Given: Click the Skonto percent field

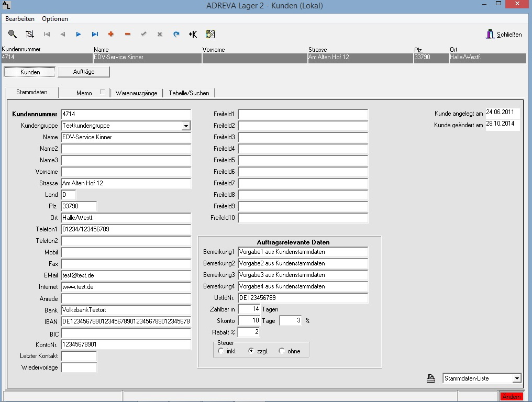Looking at the screenshot, I should (x=291, y=320).
